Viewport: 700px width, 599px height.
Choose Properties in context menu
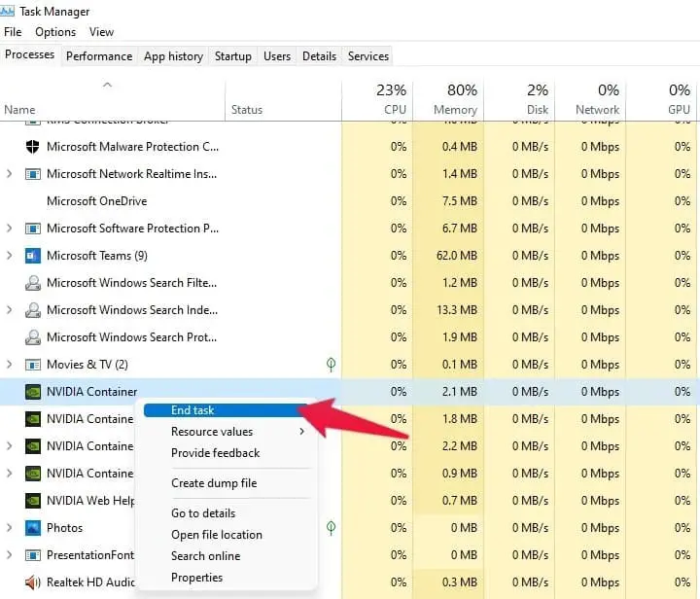point(196,578)
